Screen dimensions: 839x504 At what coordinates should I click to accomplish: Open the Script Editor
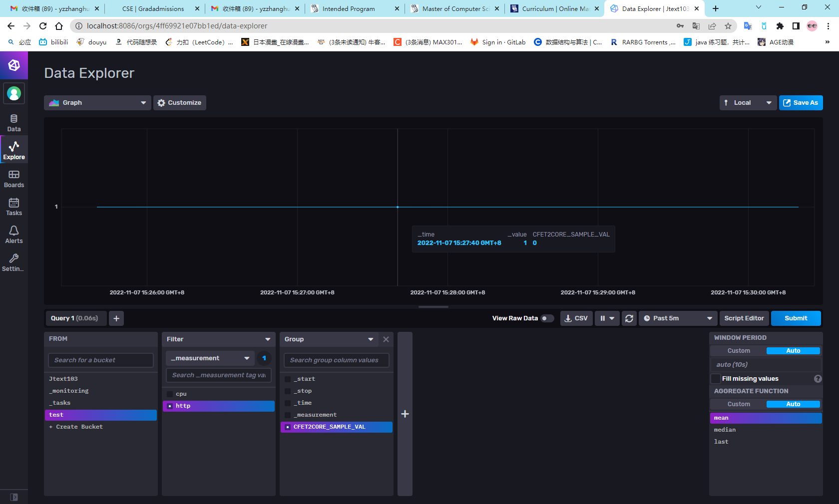(744, 318)
